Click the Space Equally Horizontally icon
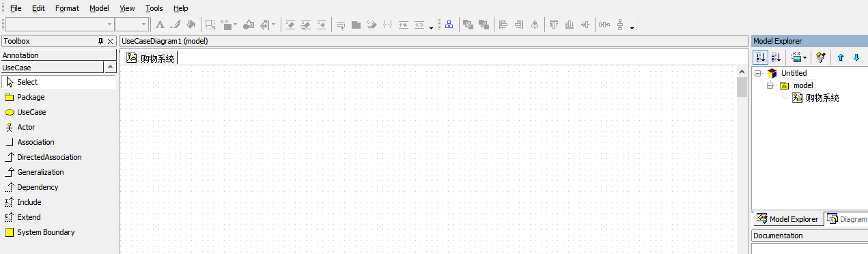Viewport: 868px width, 254px height. point(604,25)
